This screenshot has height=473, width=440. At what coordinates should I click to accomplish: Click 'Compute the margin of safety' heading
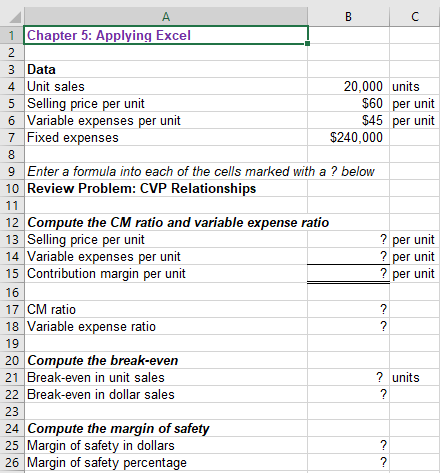pos(118,428)
